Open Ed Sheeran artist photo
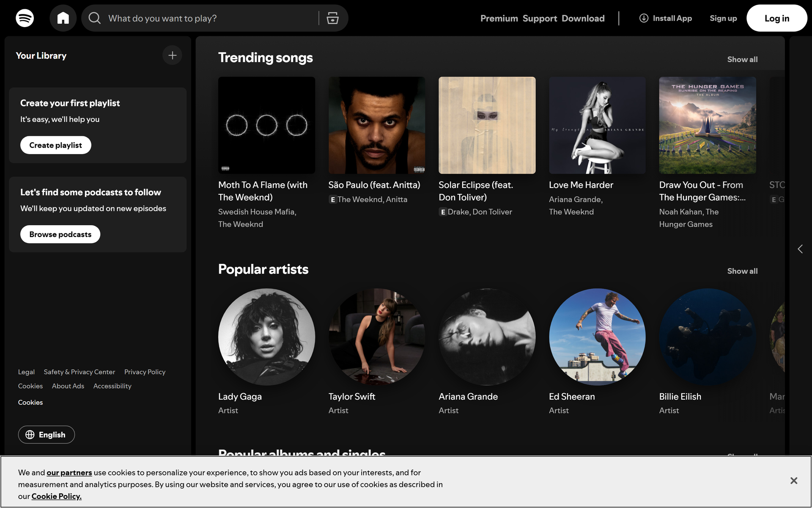Viewport: 812px width, 508px height. [x=597, y=337]
